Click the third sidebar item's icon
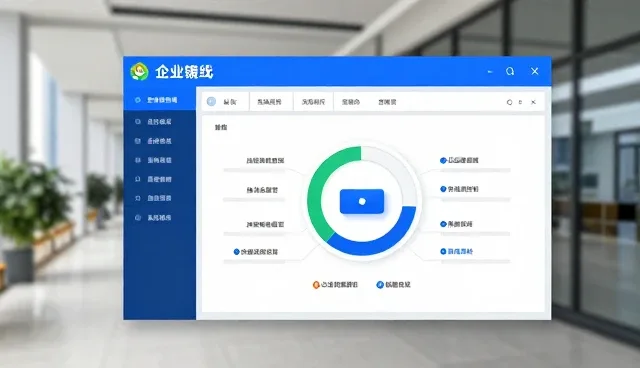The width and height of the screenshot is (640, 368). (138, 141)
